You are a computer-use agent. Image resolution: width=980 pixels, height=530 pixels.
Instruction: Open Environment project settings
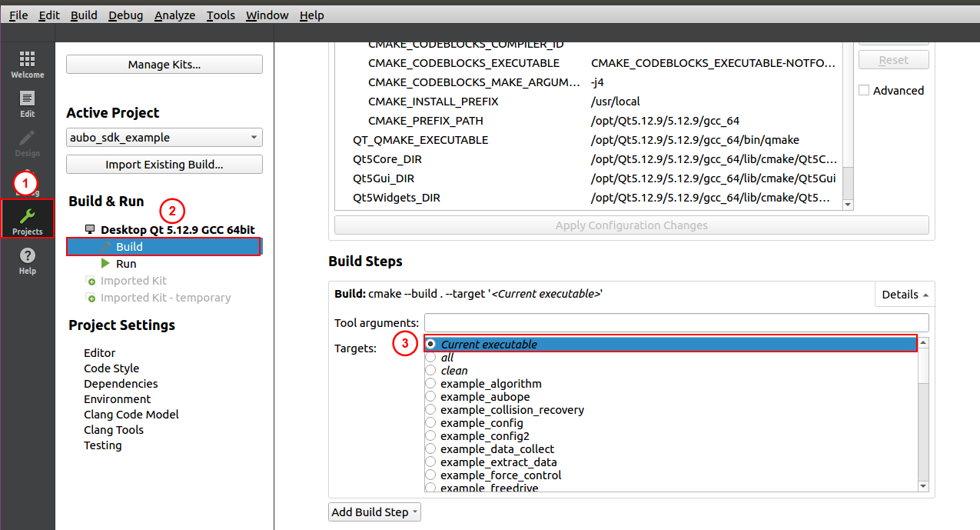click(x=118, y=399)
